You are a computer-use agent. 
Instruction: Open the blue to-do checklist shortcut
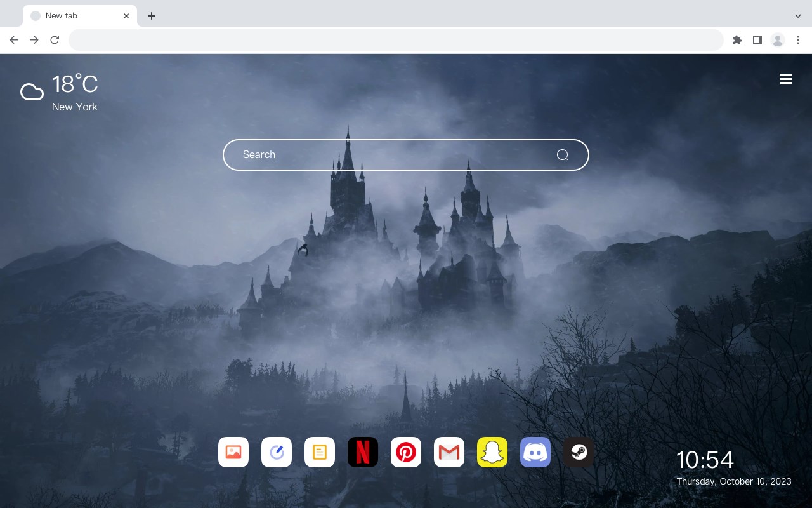[277, 452]
